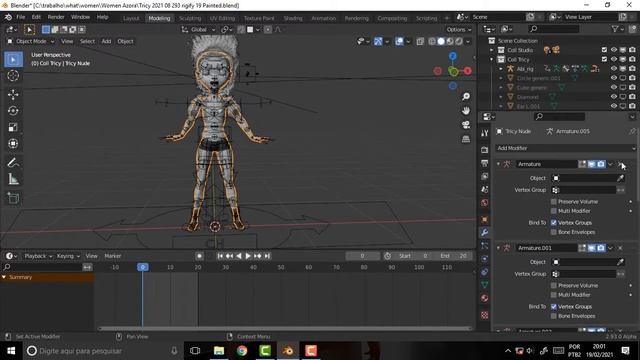Image resolution: width=640 pixels, height=360 pixels.
Task: Open Blender from the Windows taskbar
Action: click(x=288, y=351)
